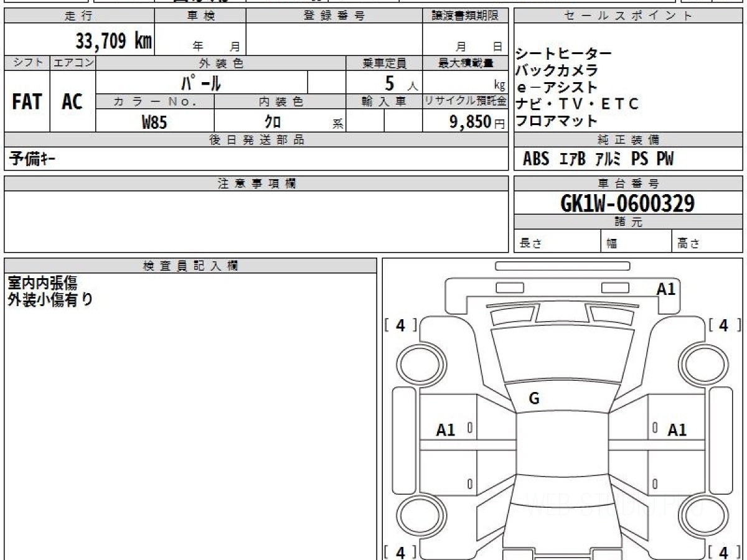Click the クロ interior color value
Image resolution: width=747 pixels, height=560 pixels.
273,122
